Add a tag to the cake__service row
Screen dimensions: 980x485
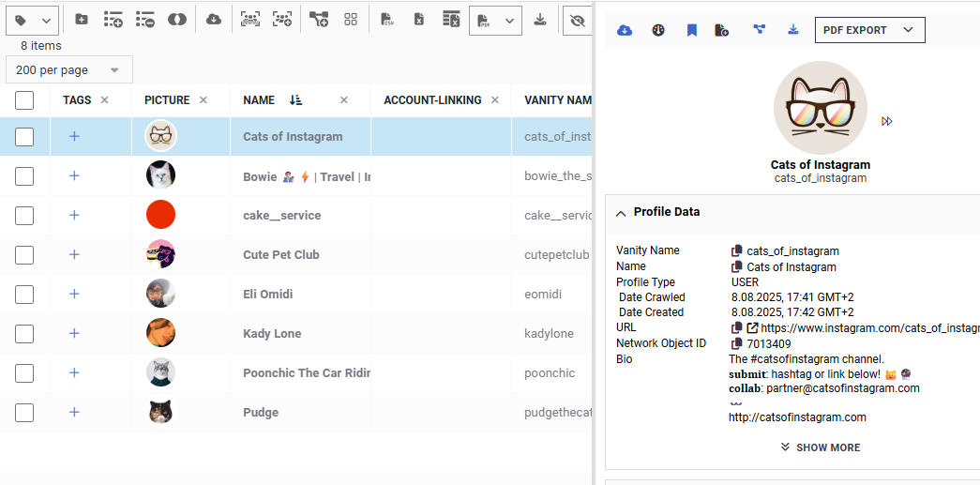[x=74, y=215]
